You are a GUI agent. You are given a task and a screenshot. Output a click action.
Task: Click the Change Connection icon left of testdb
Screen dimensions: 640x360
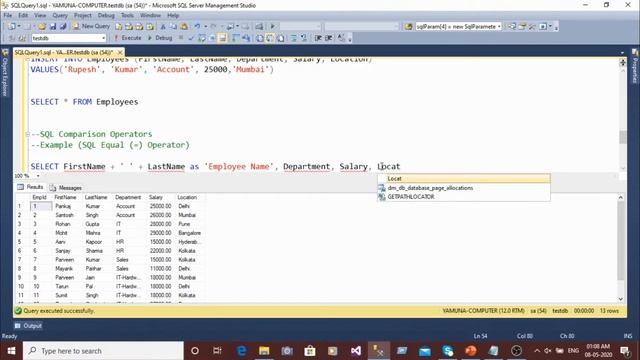click(22, 38)
